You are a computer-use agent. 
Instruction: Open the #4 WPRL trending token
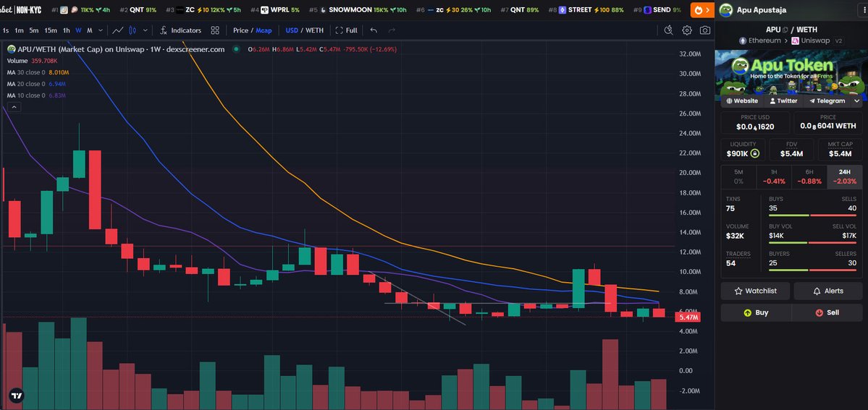274,10
